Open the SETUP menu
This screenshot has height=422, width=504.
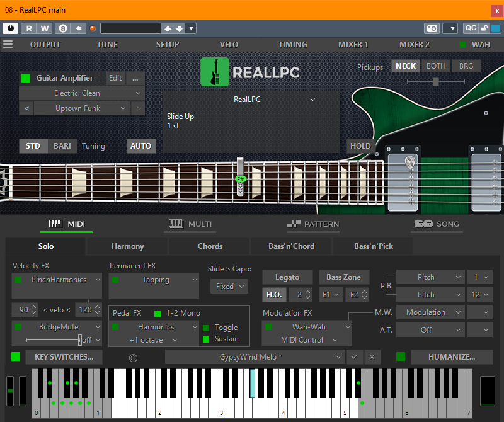coord(168,44)
